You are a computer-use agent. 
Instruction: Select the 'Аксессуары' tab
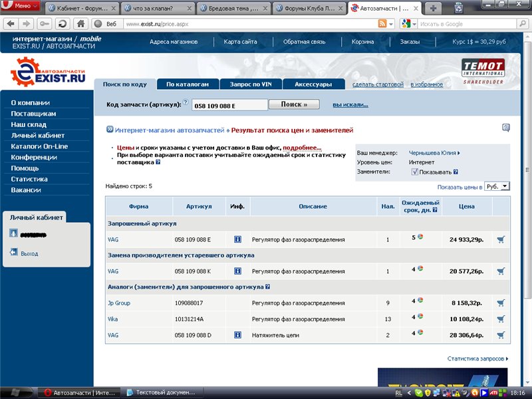313,84
